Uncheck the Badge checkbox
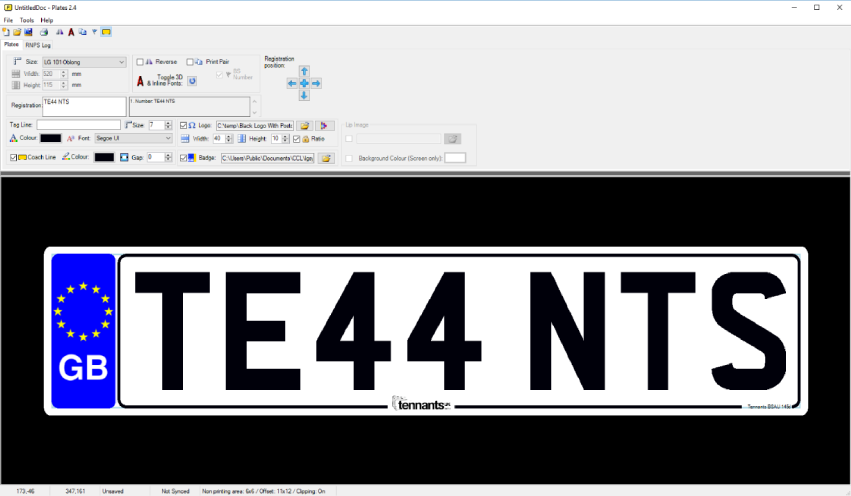This screenshot has width=851, height=496. [183, 158]
